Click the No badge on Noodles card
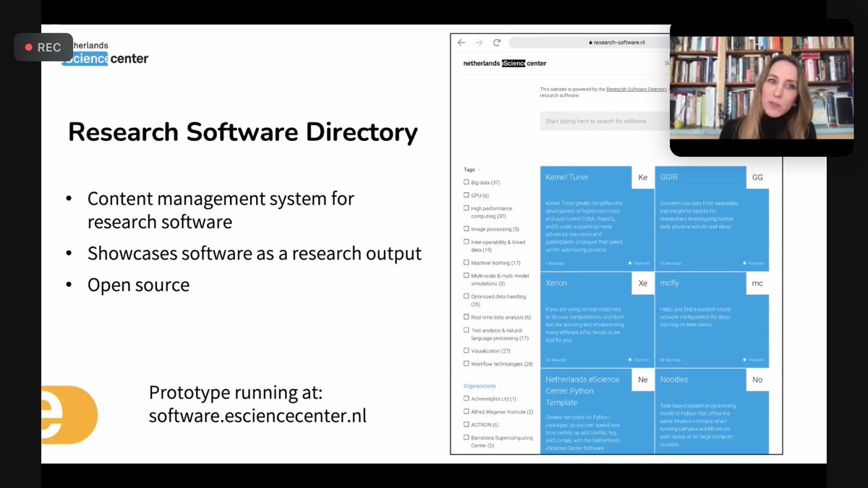This screenshot has width=868, height=488. [757, 380]
